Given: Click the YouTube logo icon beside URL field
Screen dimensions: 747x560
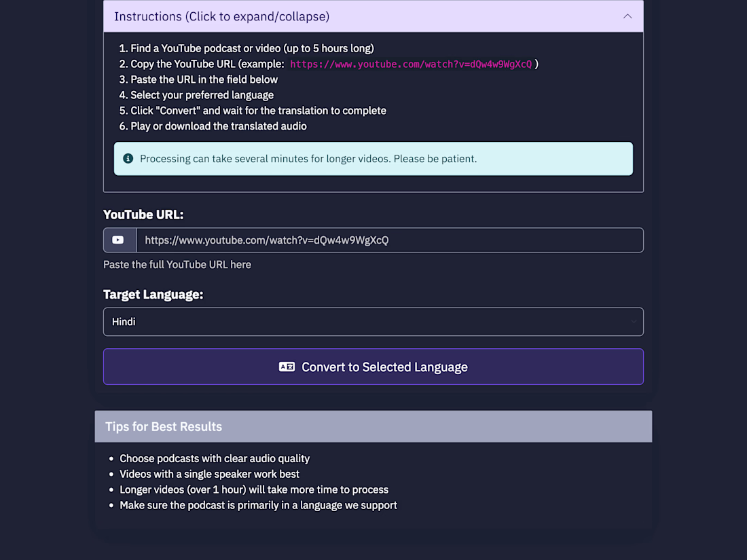Looking at the screenshot, I should click(x=119, y=240).
